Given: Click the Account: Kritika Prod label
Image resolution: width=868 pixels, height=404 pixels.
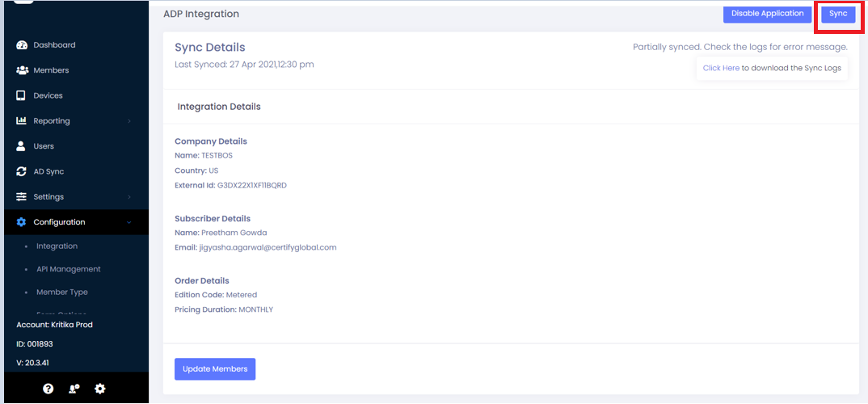Looking at the screenshot, I should click(54, 325).
